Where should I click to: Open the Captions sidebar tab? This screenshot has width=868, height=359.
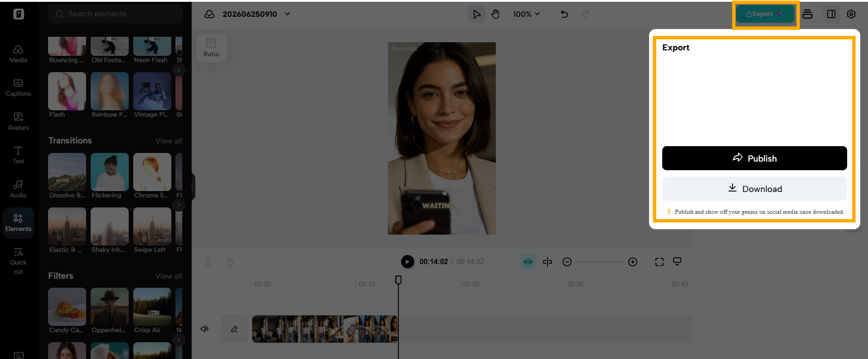[x=18, y=88]
